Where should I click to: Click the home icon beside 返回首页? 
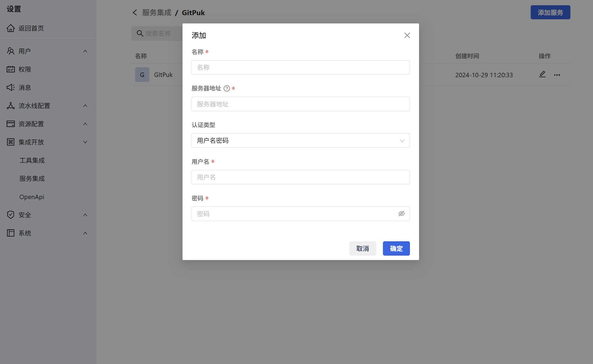10,28
